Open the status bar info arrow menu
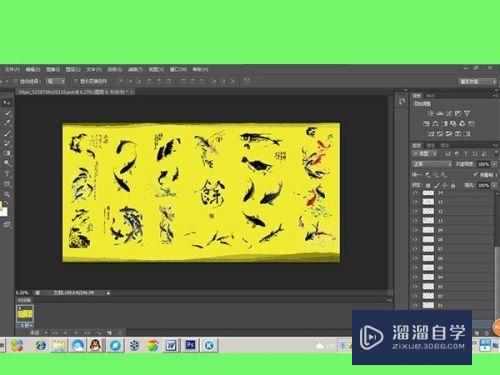Screen dimensions: 500x375 click(x=108, y=293)
